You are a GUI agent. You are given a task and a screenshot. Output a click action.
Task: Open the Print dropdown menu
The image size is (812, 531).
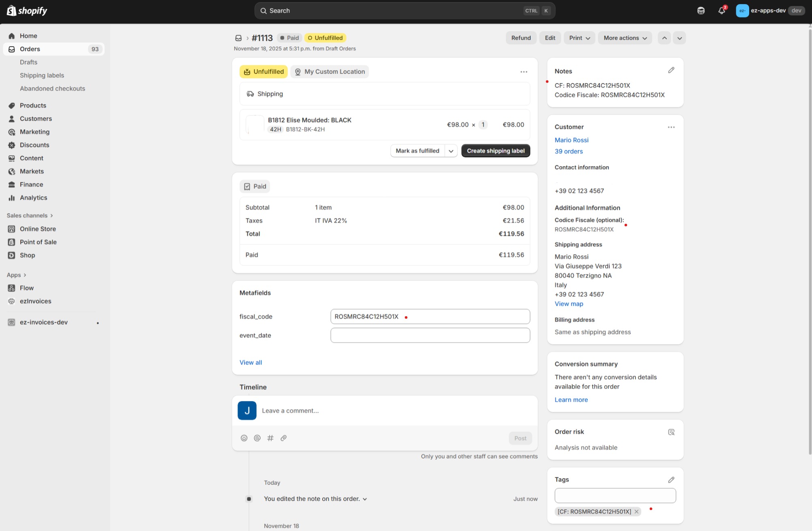[579, 38]
